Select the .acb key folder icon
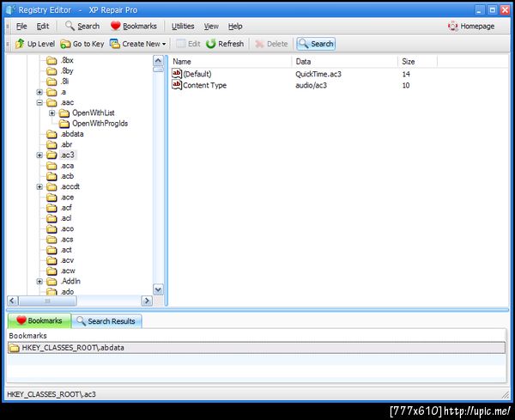Screen dimensions: 515x420 [51, 176]
